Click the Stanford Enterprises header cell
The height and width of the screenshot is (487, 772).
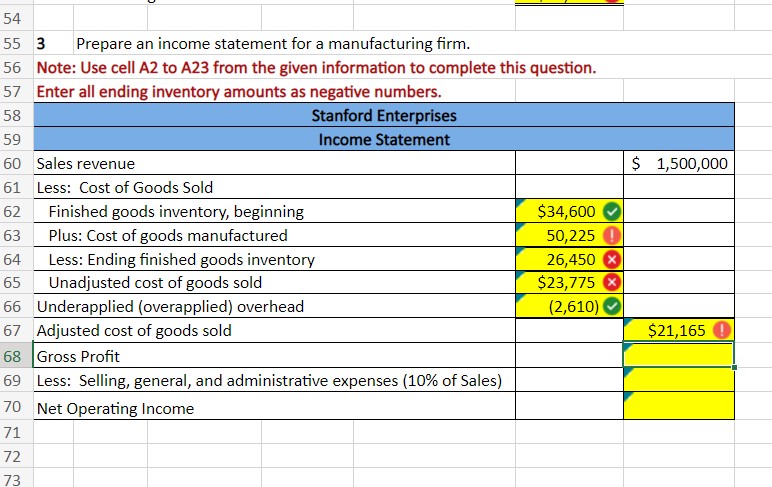coord(384,115)
